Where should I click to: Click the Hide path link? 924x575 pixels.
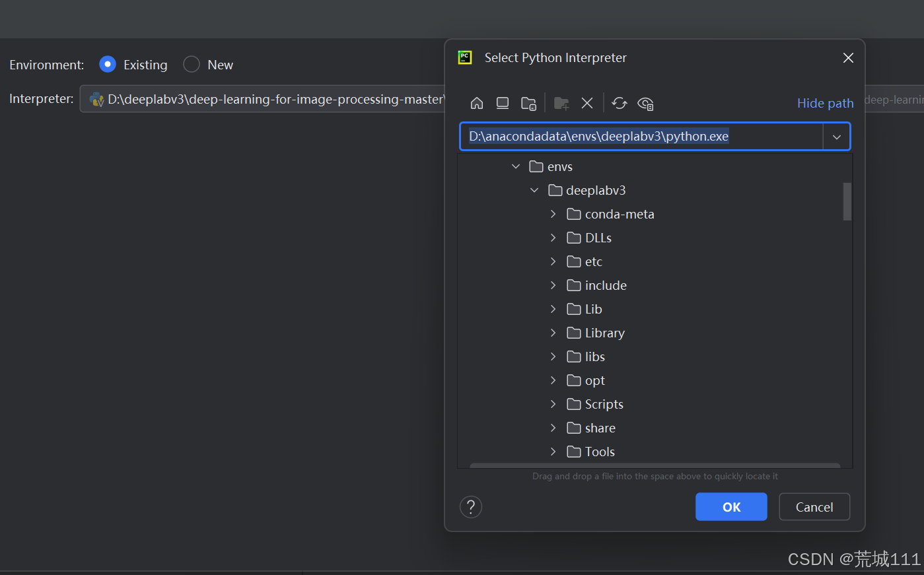coord(825,103)
